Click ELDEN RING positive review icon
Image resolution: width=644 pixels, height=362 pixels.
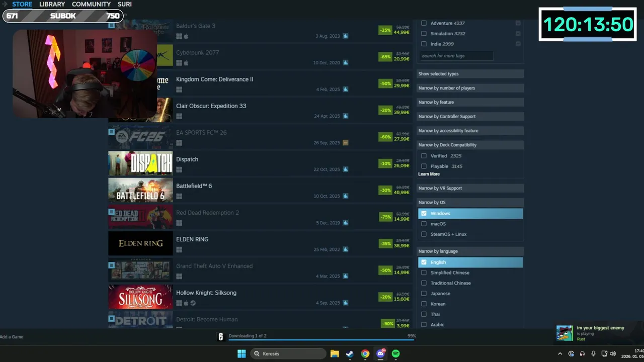tap(346, 249)
